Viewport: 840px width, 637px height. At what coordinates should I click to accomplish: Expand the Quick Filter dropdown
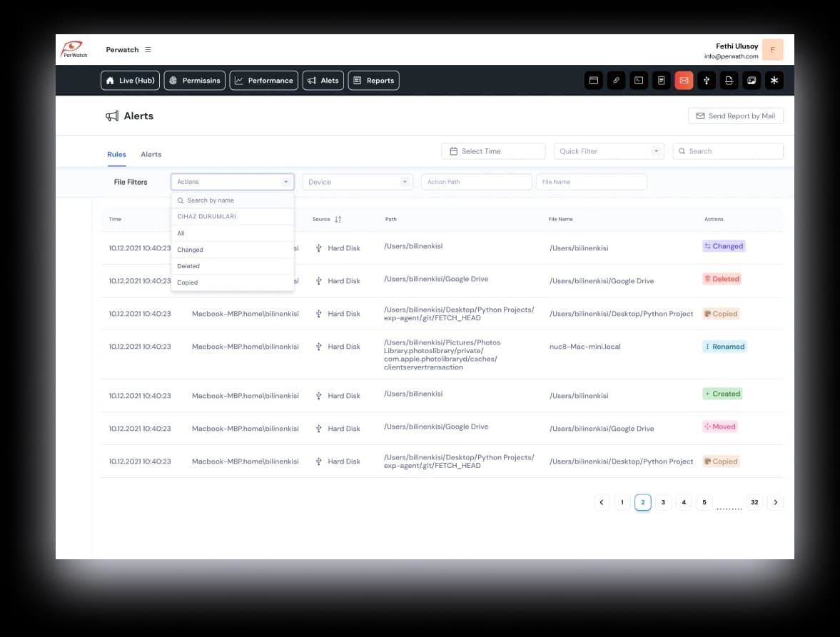(x=608, y=151)
